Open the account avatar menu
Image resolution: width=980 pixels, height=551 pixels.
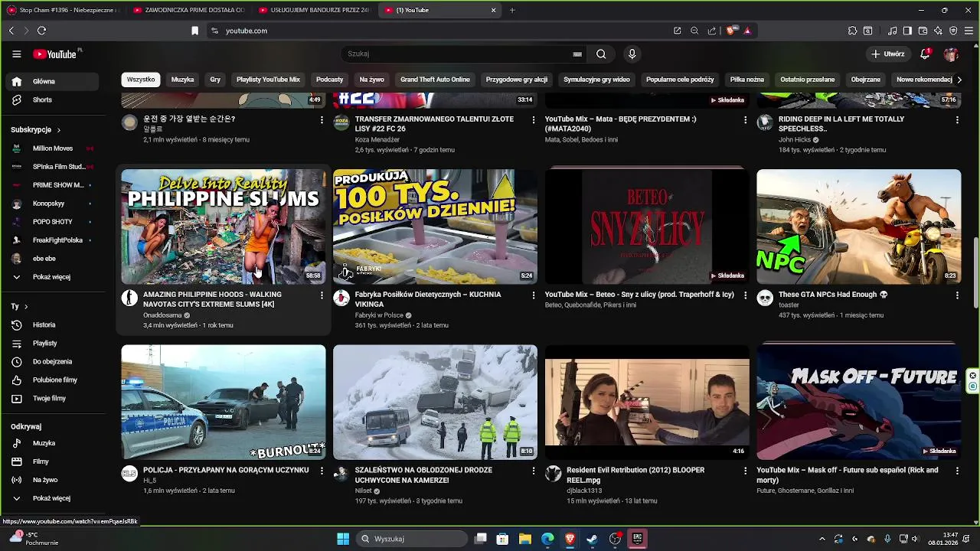pos(951,54)
